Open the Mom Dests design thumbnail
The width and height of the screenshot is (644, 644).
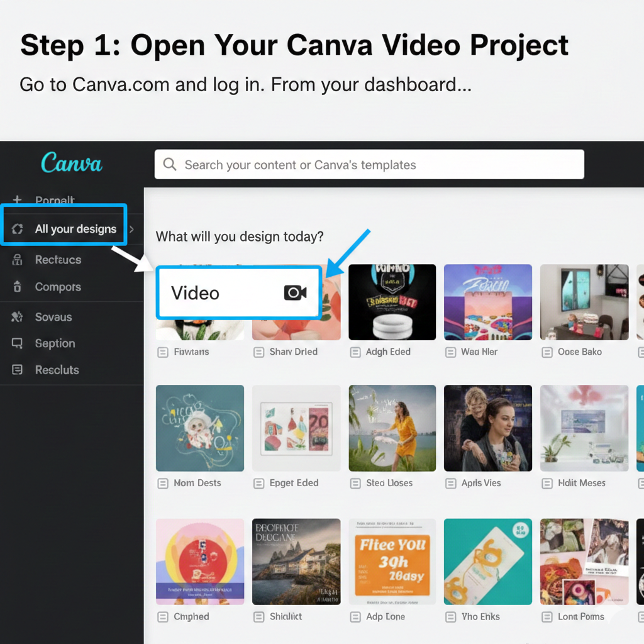(x=199, y=428)
